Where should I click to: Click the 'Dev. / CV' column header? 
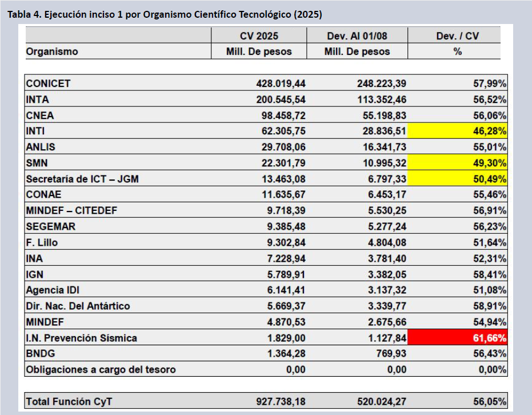coord(457,36)
